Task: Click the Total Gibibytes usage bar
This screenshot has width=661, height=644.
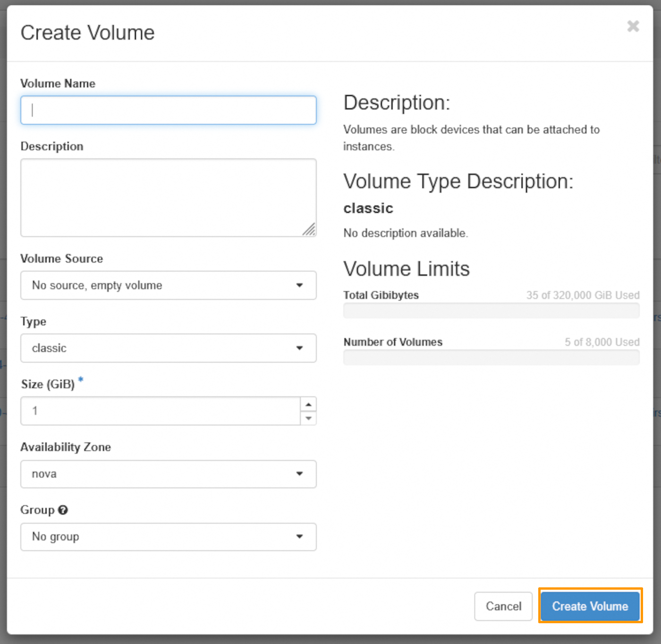Action: [491, 310]
